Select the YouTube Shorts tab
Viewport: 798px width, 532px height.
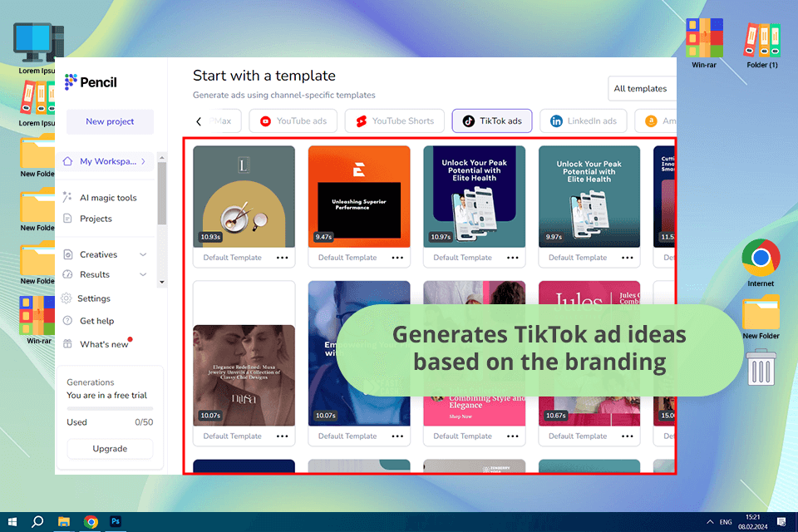[x=394, y=121]
